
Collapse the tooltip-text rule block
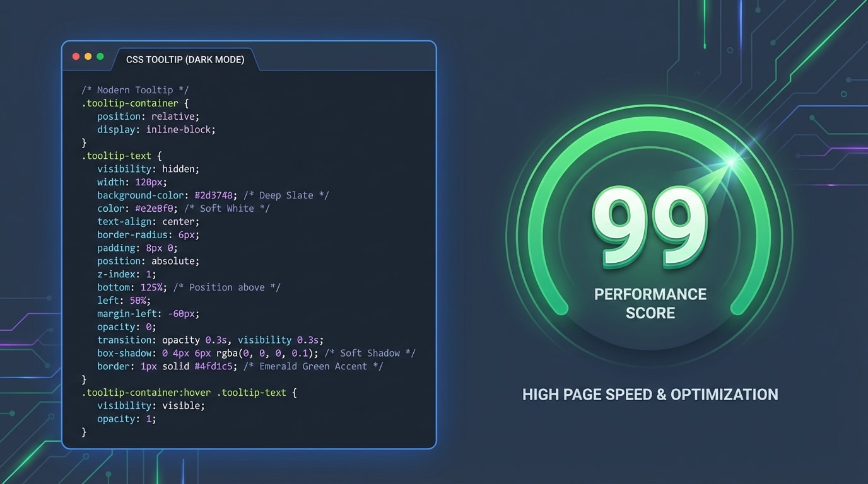(x=116, y=155)
